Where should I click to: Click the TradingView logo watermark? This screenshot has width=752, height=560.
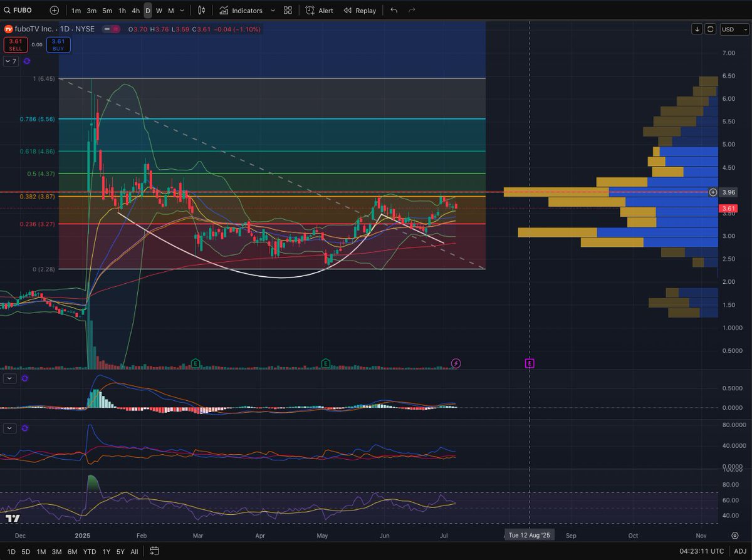(11, 518)
